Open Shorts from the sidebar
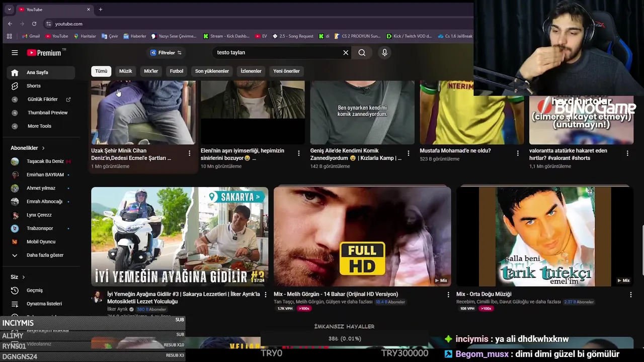 tap(41, 86)
